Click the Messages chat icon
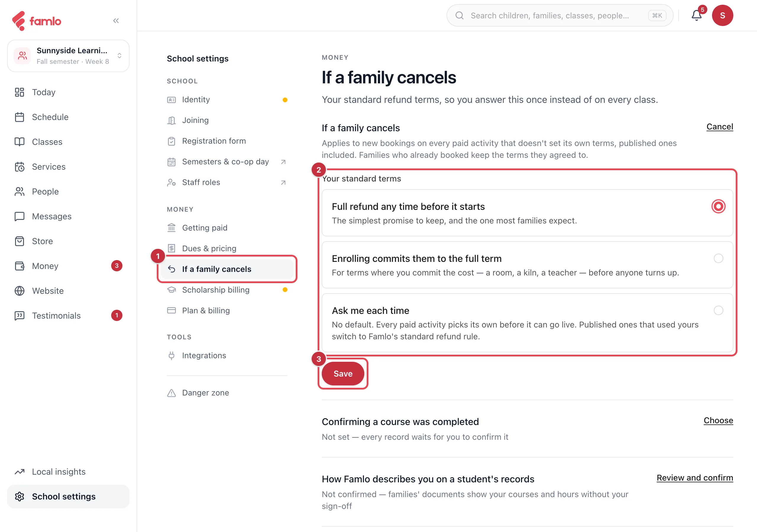The height and width of the screenshot is (532, 757). 20,216
